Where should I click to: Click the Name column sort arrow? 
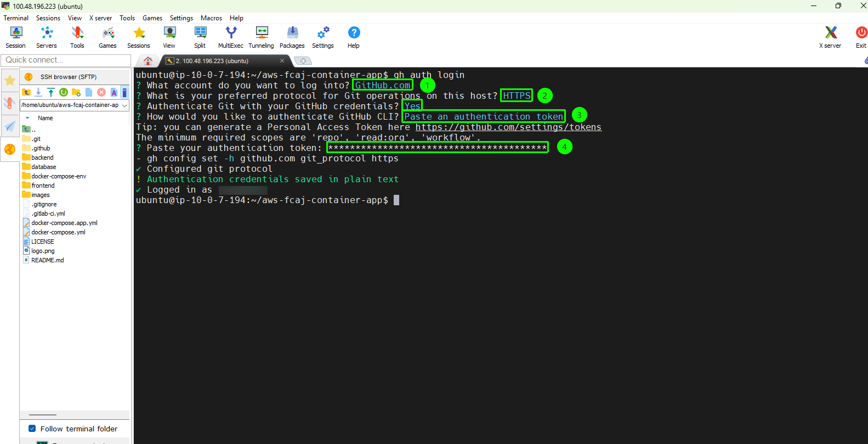pyautogui.click(x=27, y=118)
